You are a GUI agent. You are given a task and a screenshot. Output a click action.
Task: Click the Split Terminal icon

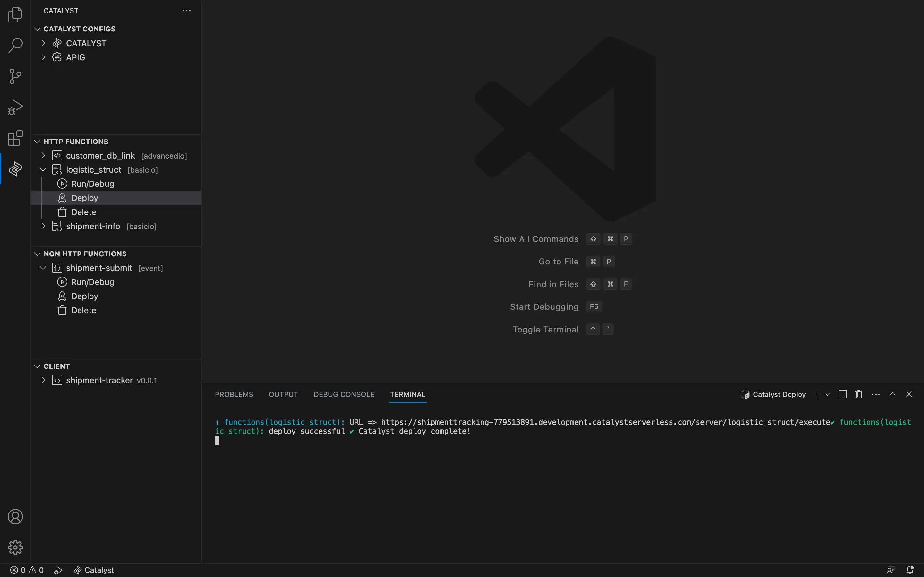(843, 394)
